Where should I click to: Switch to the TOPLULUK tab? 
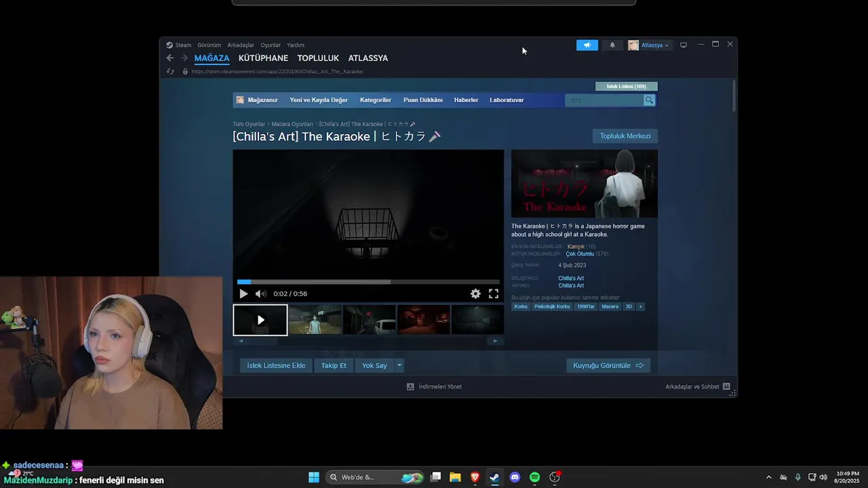tap(318, 58)
